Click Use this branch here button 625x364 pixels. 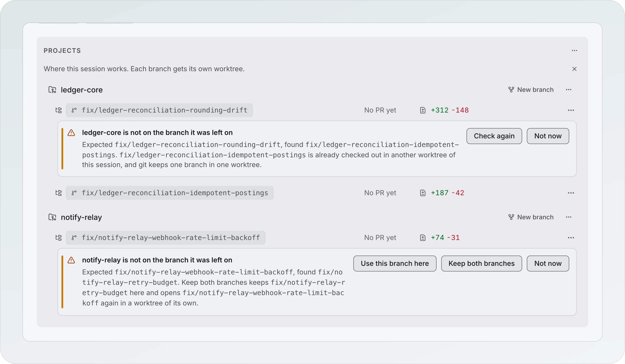(395, 263)
